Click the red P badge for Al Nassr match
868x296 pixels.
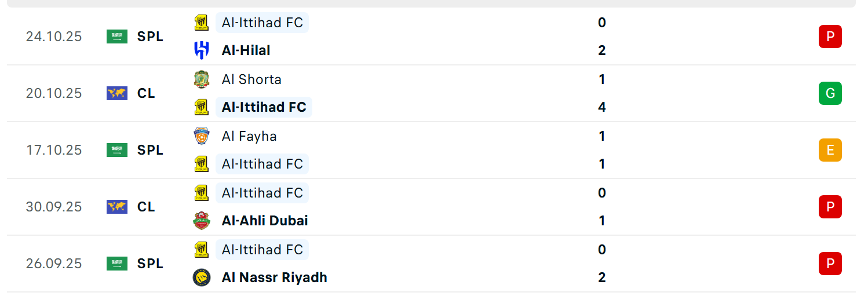830,264
